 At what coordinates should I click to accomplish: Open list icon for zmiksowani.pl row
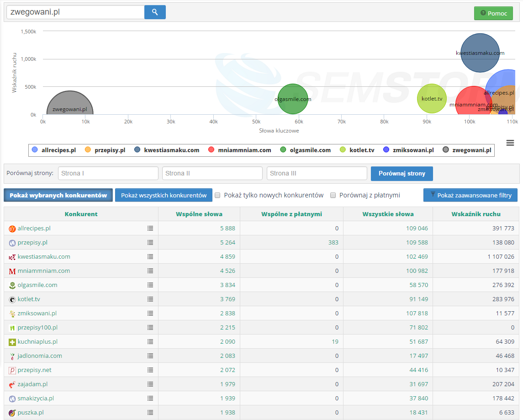point(150,313)
